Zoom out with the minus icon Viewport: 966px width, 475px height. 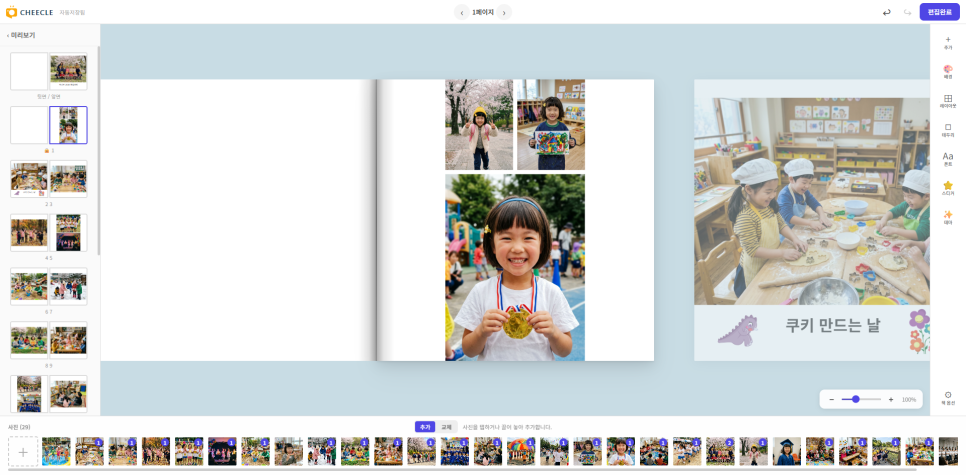pos(832,399)
